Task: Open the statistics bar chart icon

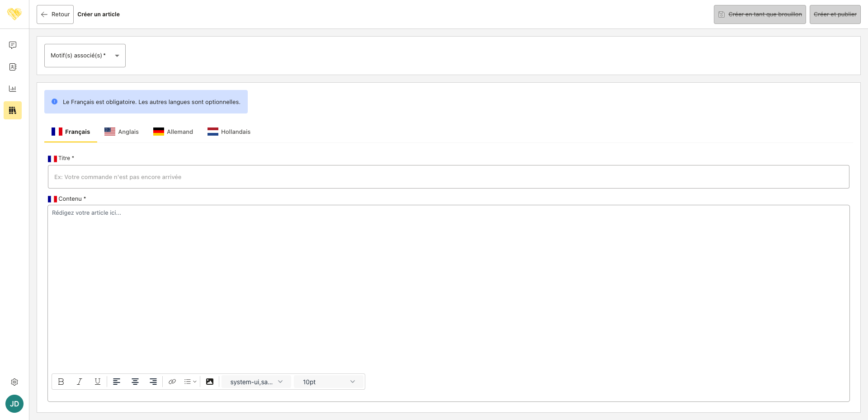Action: pyautogui.click(x=13, y=89)
